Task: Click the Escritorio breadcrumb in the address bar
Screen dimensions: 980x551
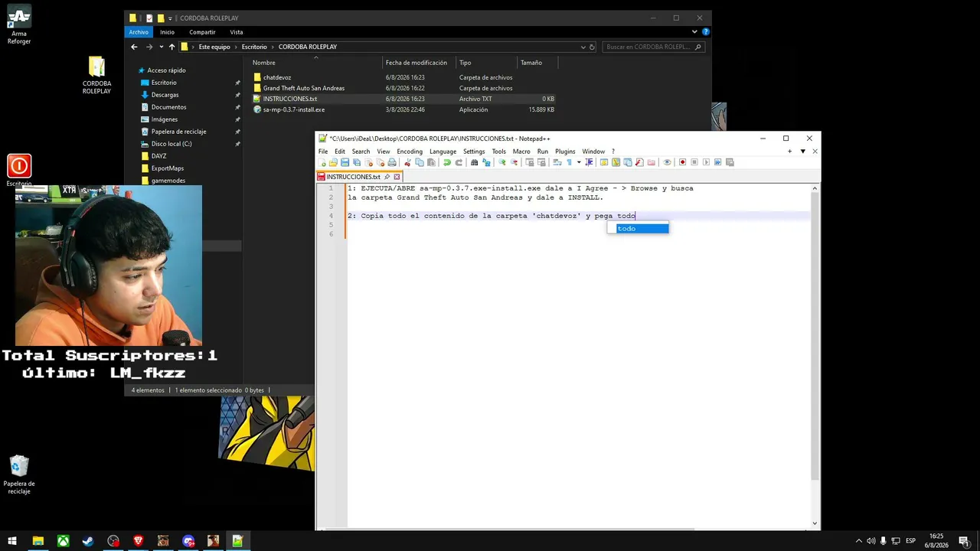Action: (254, 47)
